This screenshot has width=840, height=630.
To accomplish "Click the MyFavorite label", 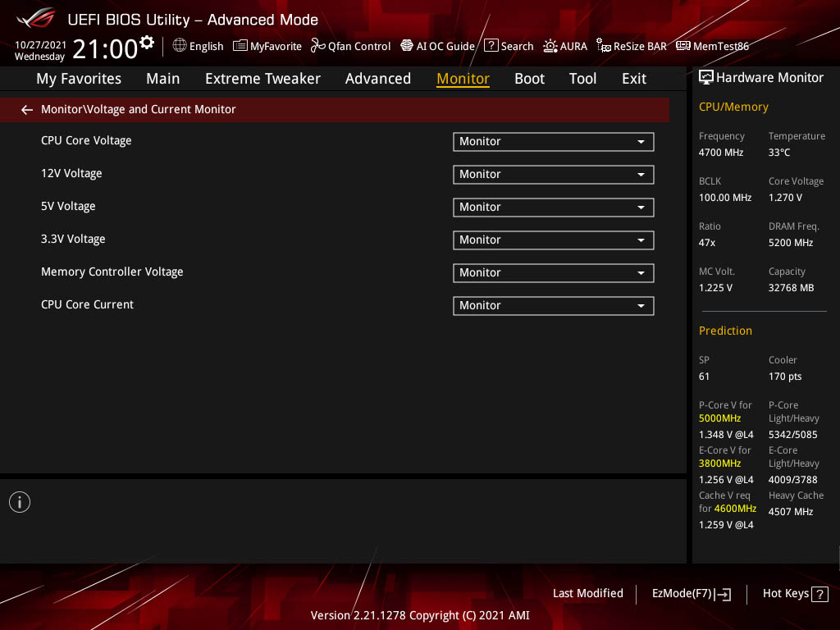I will coord(276,47).
